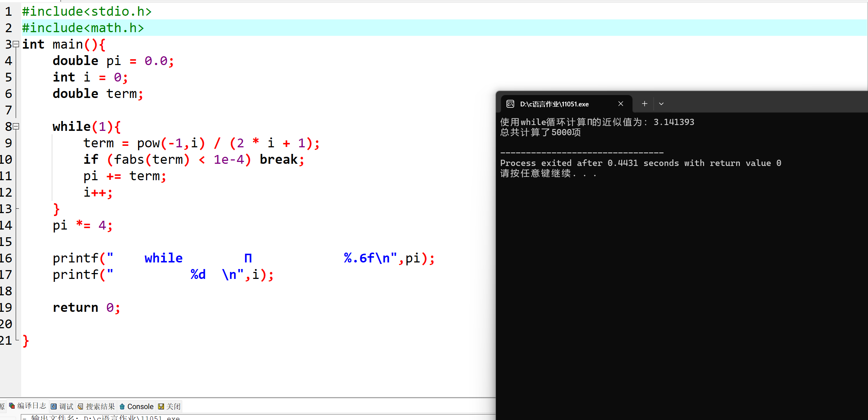Open the terminal new-tab dropdown chevron
868x420 pixels.
(661, 104)
